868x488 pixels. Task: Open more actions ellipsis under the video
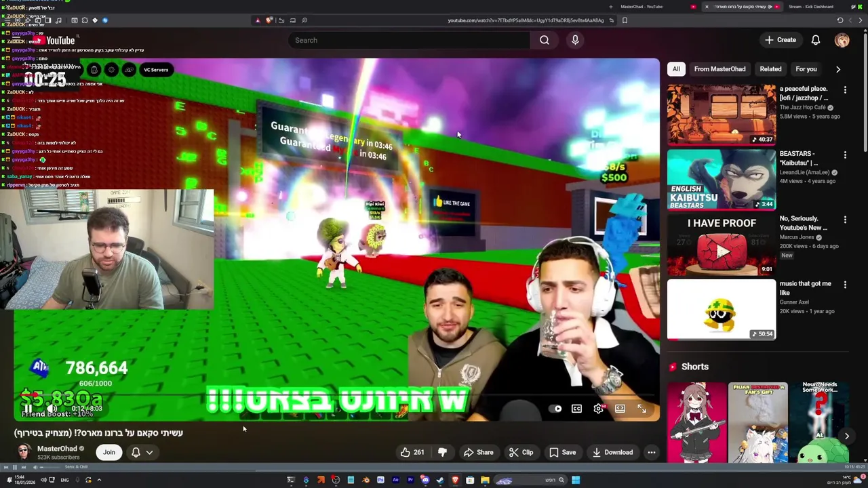tap(651, 452)
